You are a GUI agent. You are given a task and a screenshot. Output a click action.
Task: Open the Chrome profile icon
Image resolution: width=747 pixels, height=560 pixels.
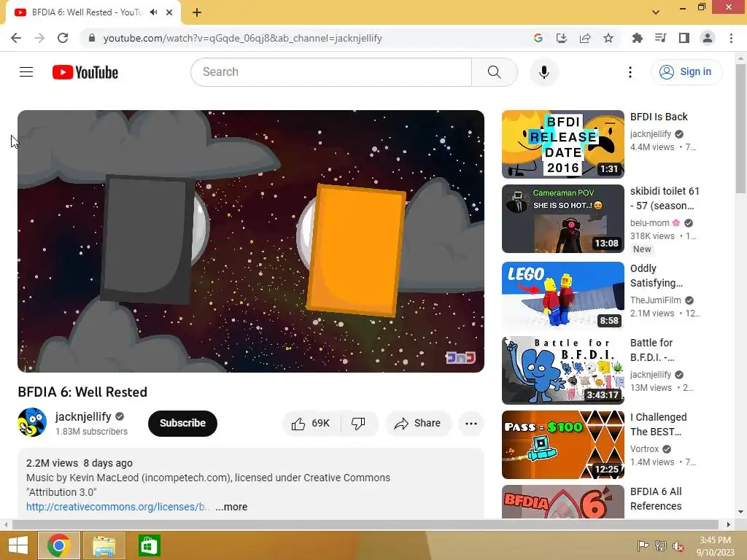708,38
